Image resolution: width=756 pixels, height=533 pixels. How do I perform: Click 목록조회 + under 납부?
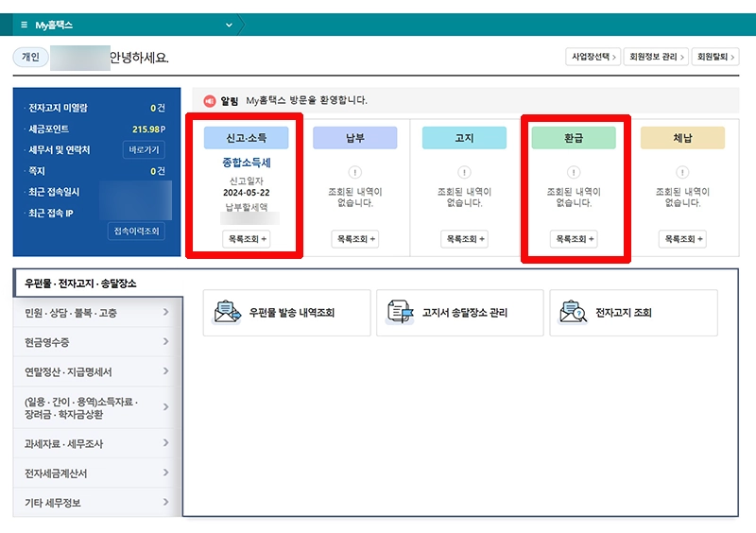pos(355,239)
